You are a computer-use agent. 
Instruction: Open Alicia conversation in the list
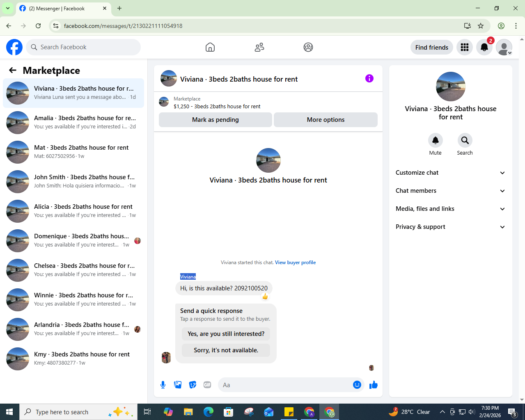click(73, 211)
